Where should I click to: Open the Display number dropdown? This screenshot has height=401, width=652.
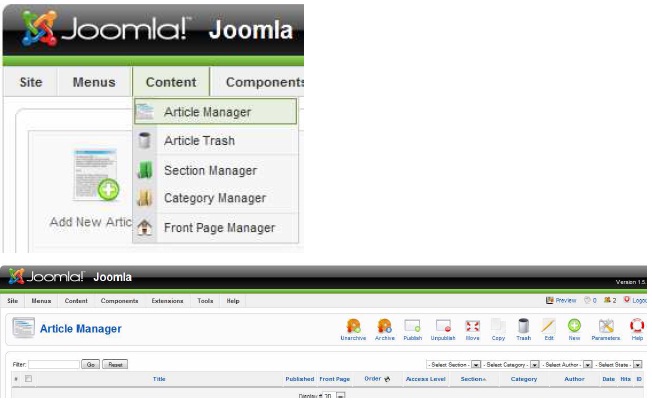334,396
